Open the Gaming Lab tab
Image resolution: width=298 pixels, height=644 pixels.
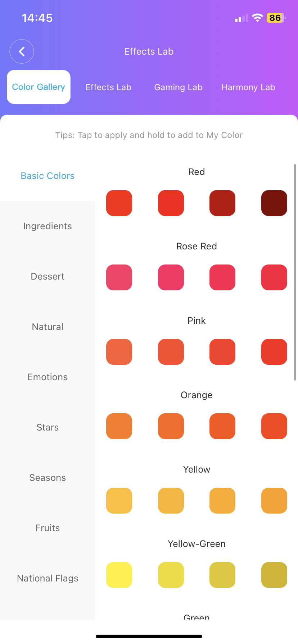pyautogui.click(x=178, y=87)
